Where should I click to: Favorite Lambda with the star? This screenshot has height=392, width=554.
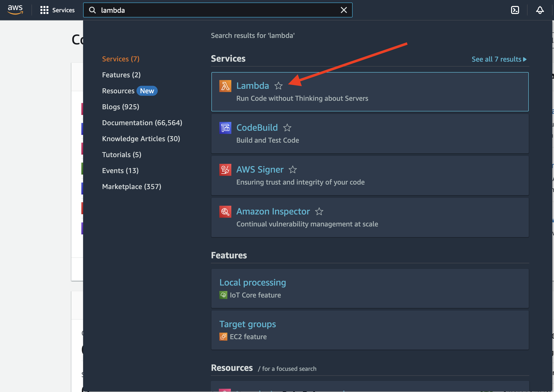click(278, 86)
